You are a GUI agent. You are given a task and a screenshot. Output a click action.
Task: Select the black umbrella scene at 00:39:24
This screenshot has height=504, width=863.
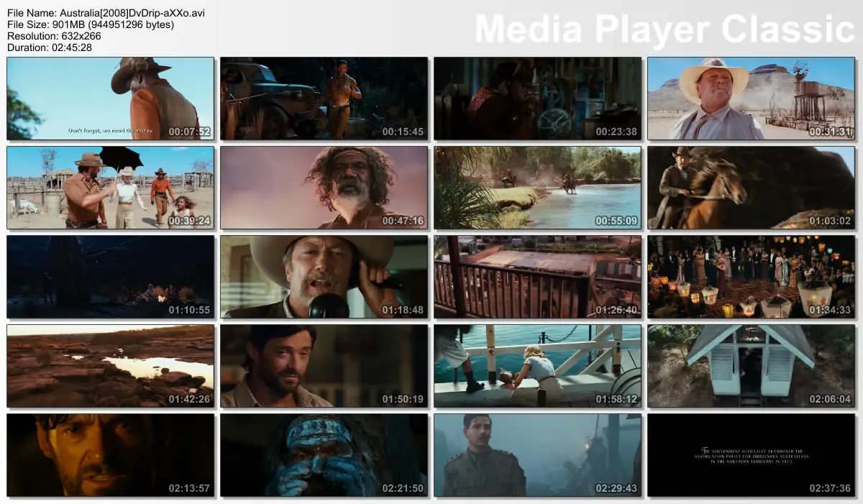tap(110, 188)
